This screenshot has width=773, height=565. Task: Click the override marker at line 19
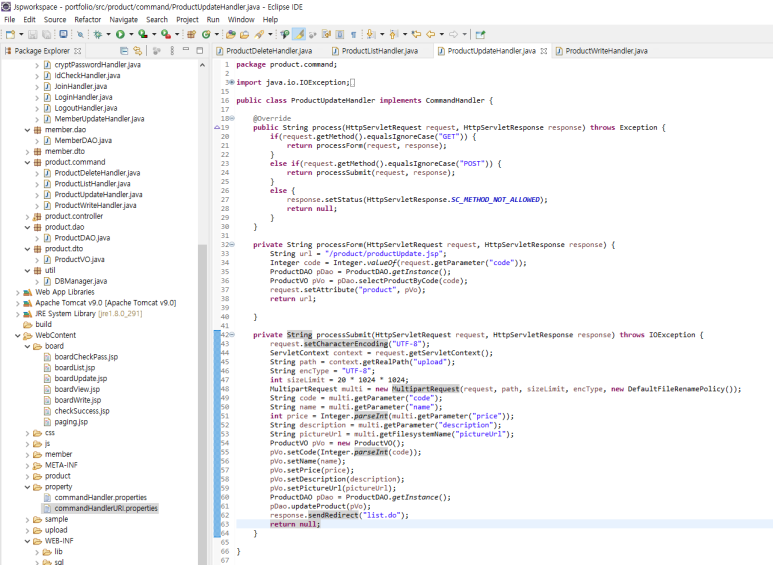(x=217, y=128)
